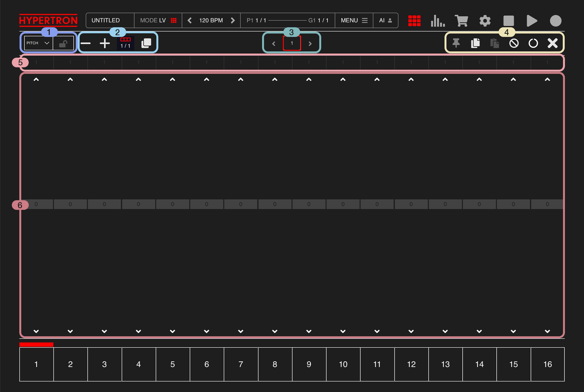Click down chevron above step pad 16

pyautogui.click(x=547, y=331)
